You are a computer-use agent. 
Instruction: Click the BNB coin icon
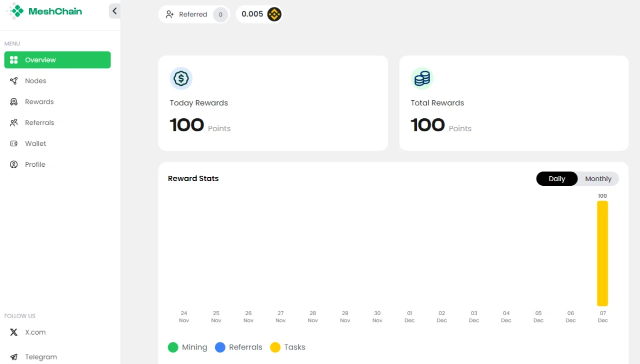coord(274,14)
